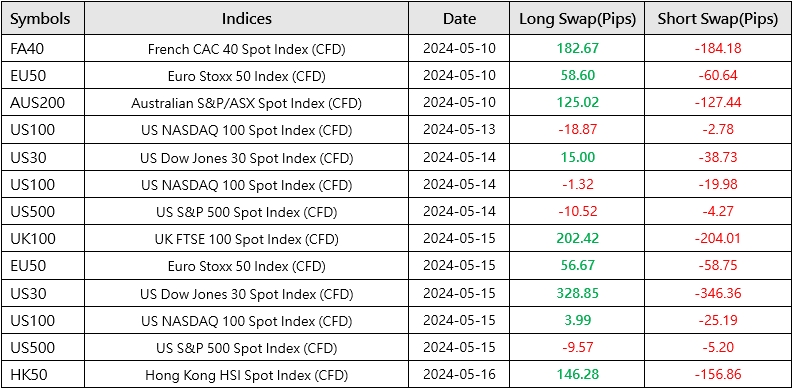Select the AUS200 symbol cell
This screenshot has width=793, height=389.
point(43,103)
